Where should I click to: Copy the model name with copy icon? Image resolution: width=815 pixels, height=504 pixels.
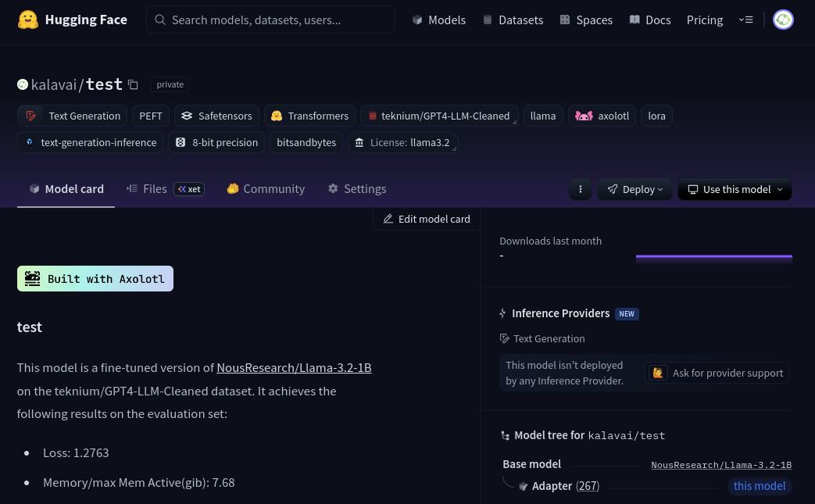point(133,84)
